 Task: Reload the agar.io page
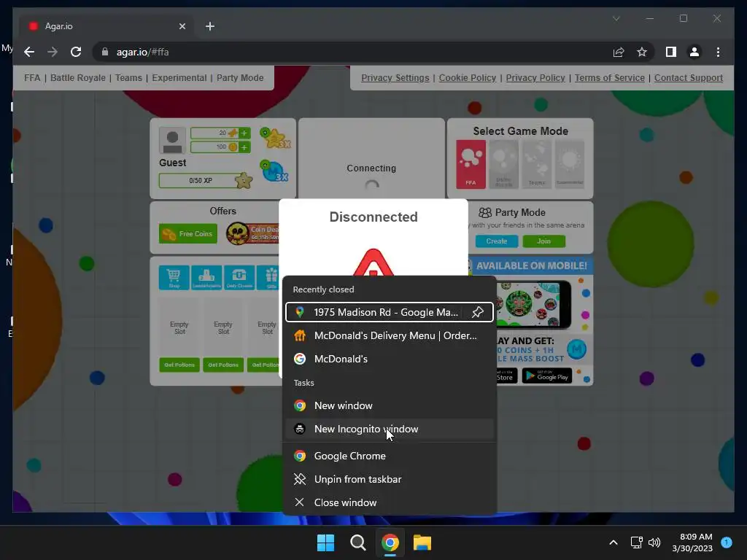tap(76, 52)
